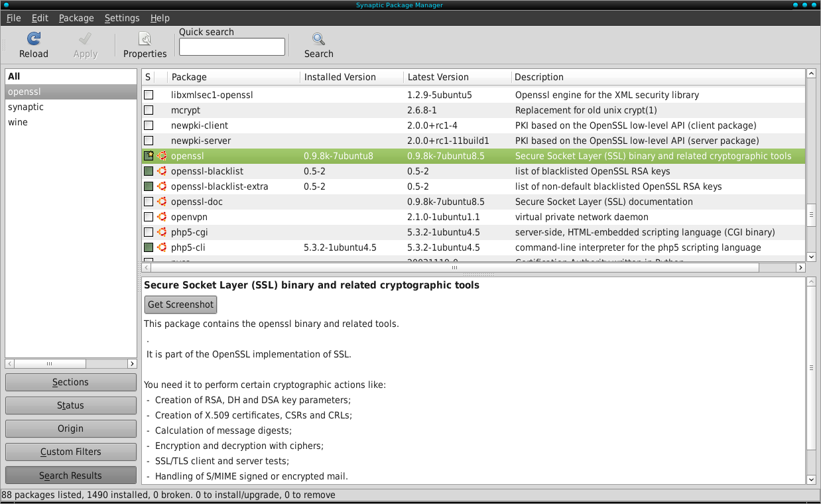Click description pane scrollbar down arrow
Screen dimensions: 821x504
[x=811, y=479]
